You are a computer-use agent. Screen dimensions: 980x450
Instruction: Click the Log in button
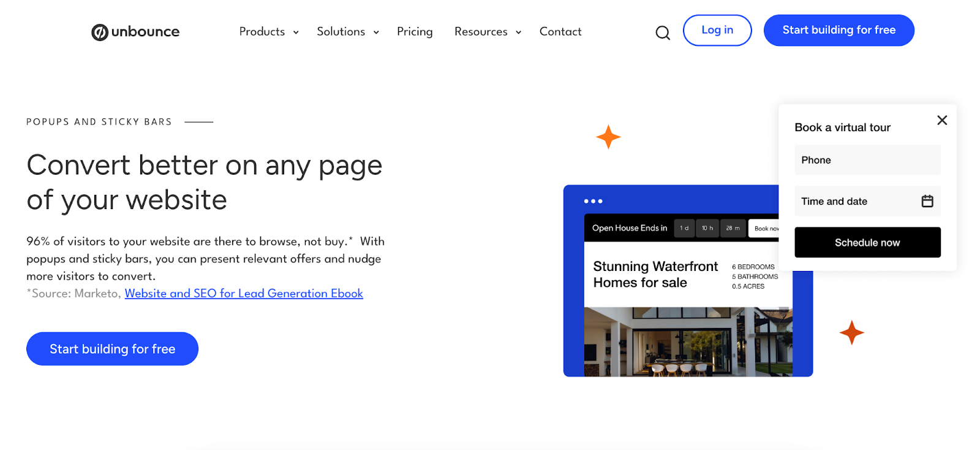pos(717,30)
